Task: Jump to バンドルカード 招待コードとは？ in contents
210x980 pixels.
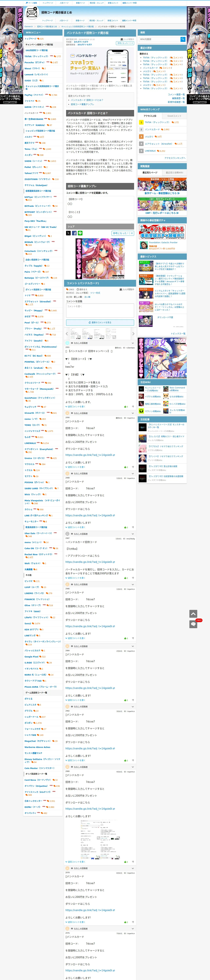Action: tap(87, 100)
